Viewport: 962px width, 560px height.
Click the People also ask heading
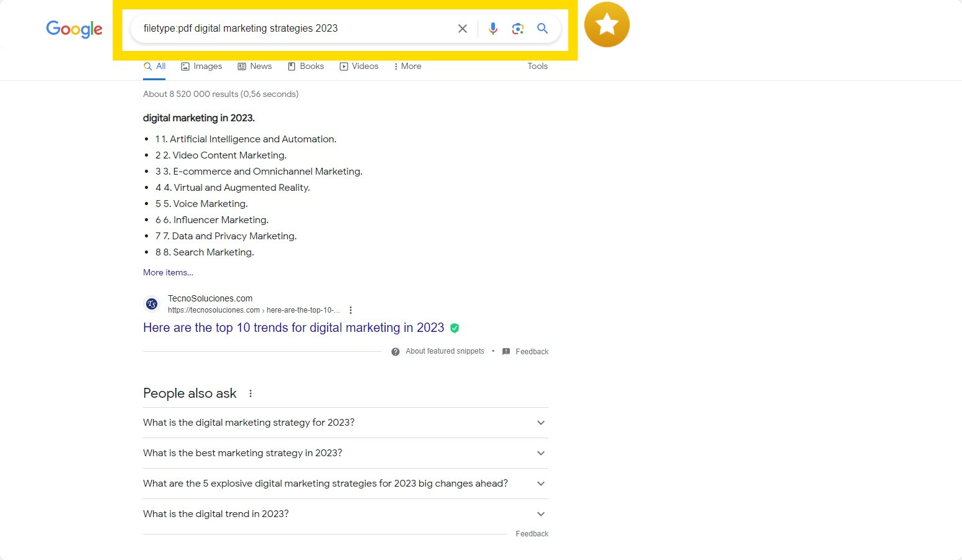point(190,393)
